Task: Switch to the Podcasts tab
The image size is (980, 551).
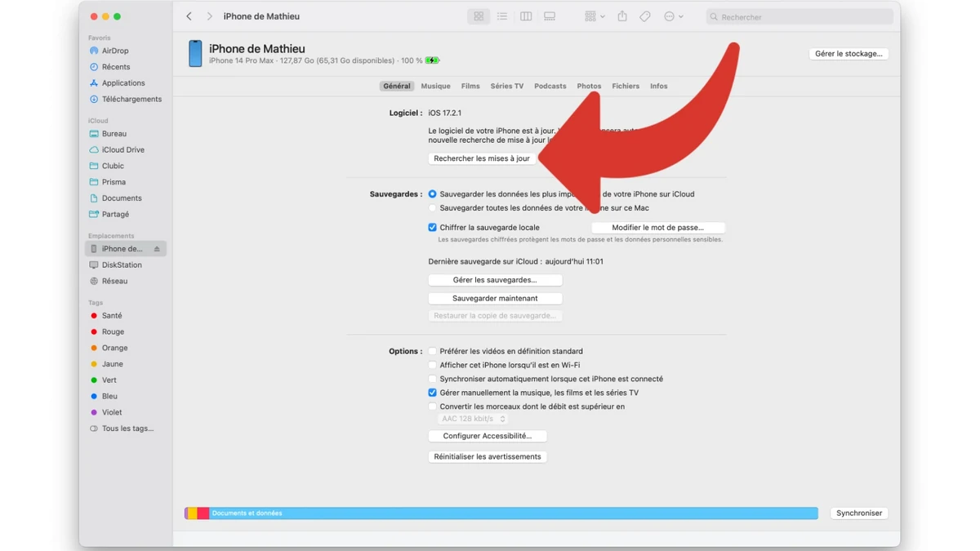Action: [550, 86]
